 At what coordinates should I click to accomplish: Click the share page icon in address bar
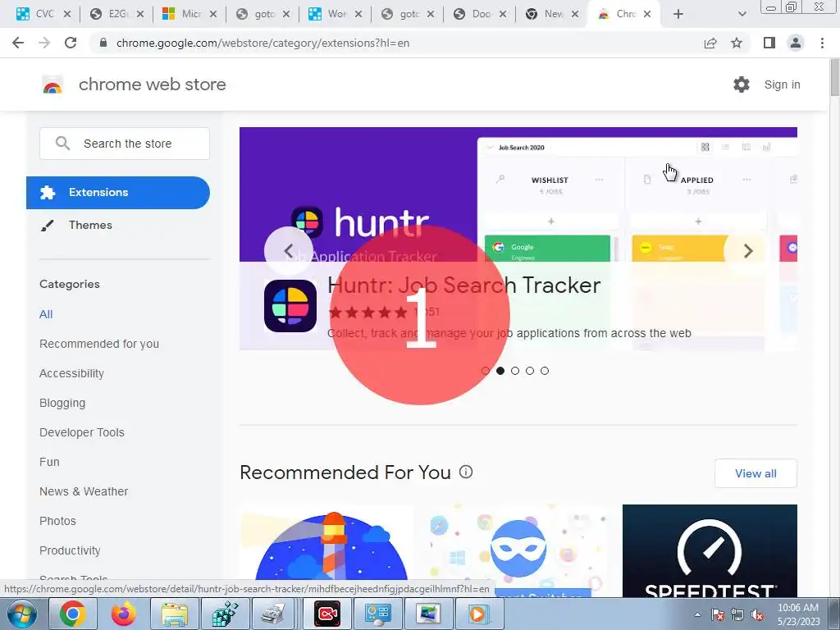pyautogui.click(x=710, y=43)
